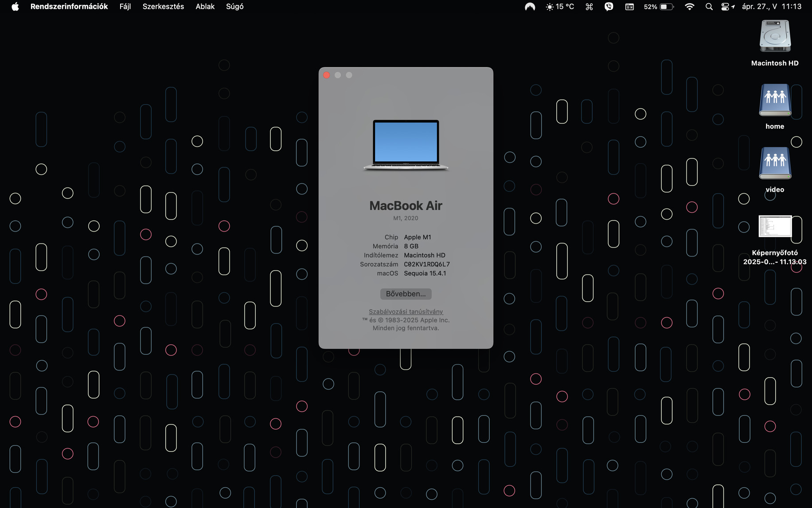The height and width of the screenshot is (508, 812).
Task: Select the serial number C02KV1RDQ6L7
Action: (x=427, y=264)
